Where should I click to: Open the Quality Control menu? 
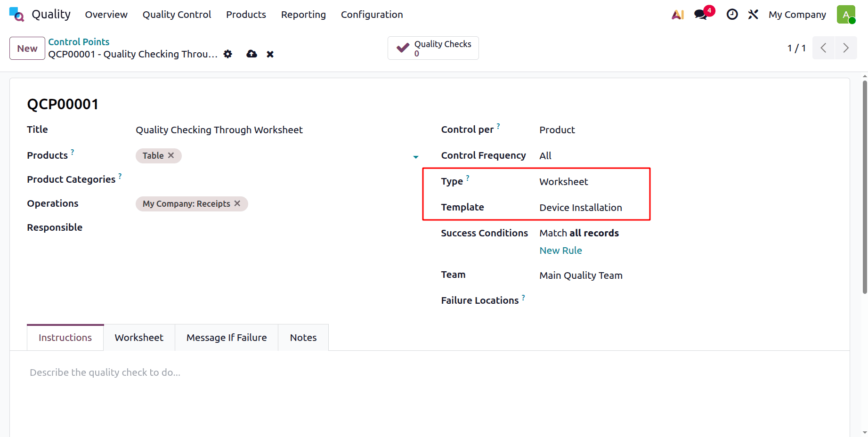point(177,15)
